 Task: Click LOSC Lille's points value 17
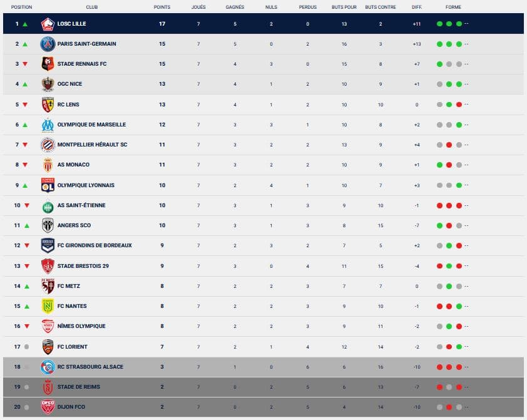(162, 24)
